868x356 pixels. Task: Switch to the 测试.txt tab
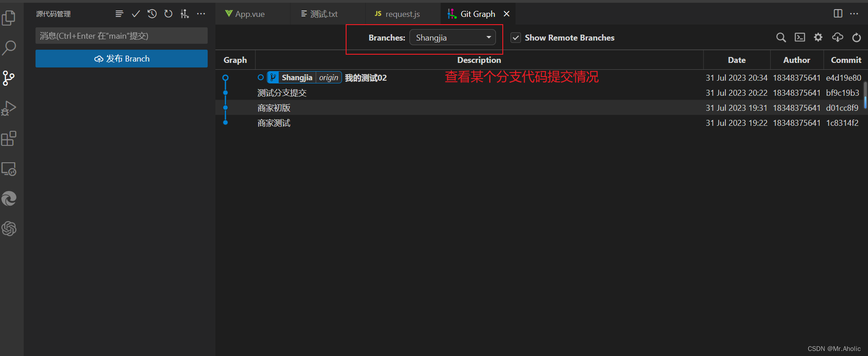[327, 14]
